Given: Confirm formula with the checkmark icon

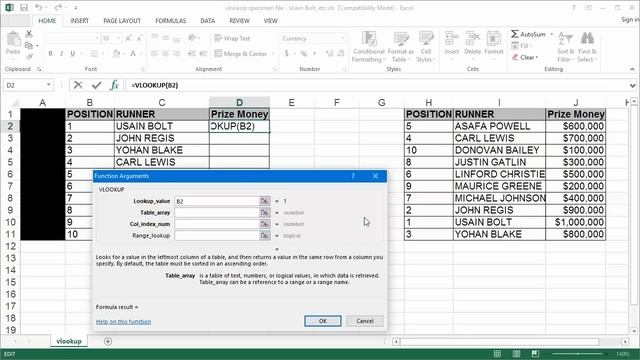Looking at the screenshot, I should pos(97,85).
